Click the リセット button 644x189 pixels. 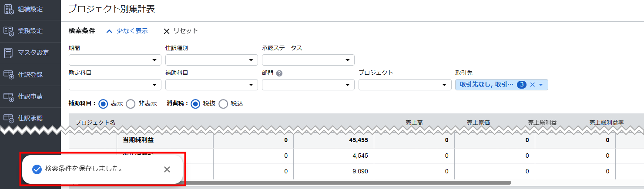tap(181, 31)
